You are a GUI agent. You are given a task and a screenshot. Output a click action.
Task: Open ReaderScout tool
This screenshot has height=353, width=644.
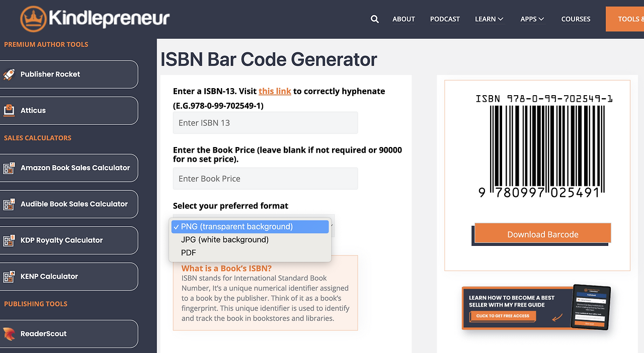[x=68, y=334]
